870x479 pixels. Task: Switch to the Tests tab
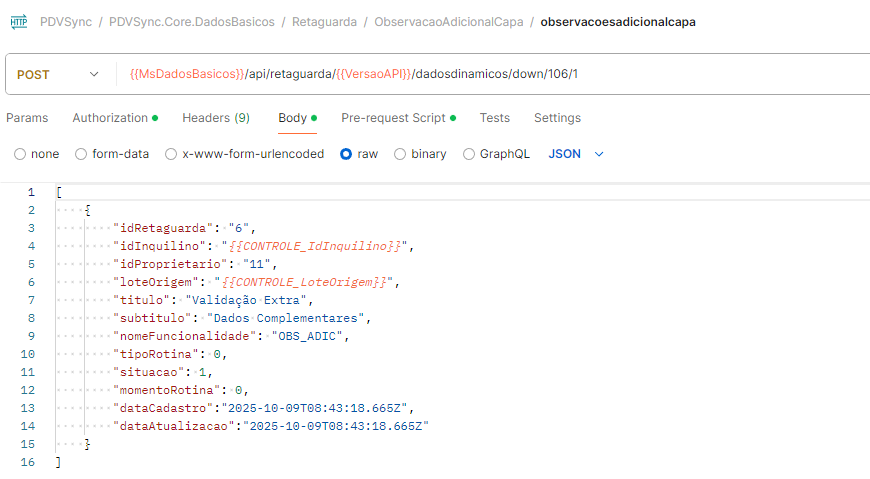[494, 118]
